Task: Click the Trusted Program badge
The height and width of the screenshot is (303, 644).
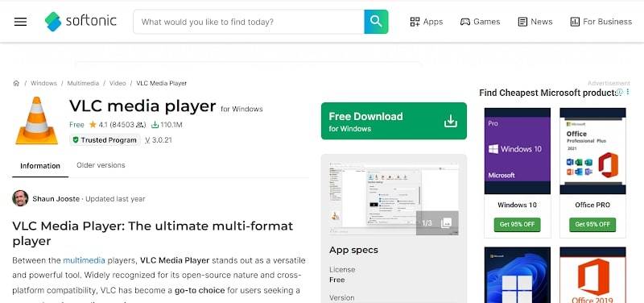Action: [x=105, y=140]
